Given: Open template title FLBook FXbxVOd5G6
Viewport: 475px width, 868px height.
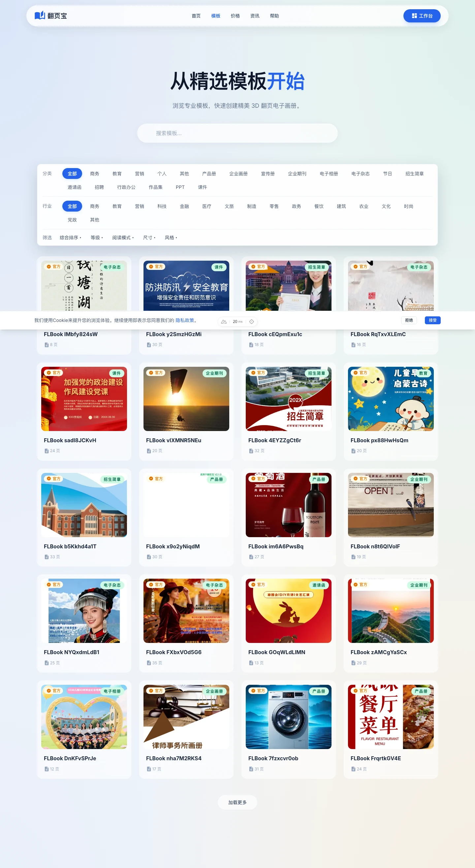Looking at the screenshot, I should click(174, 652).
